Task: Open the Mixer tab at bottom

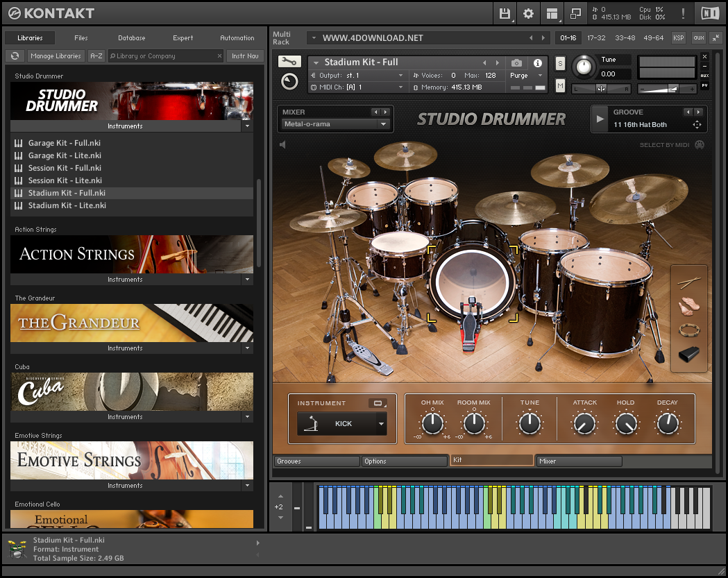Action: 578,461
